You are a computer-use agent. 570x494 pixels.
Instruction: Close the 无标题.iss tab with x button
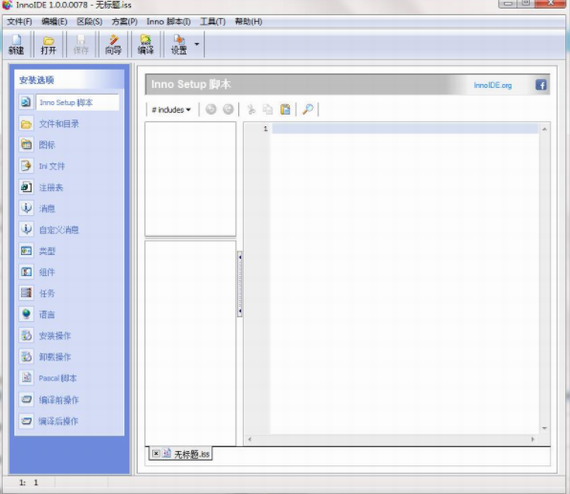click(156, 453)
